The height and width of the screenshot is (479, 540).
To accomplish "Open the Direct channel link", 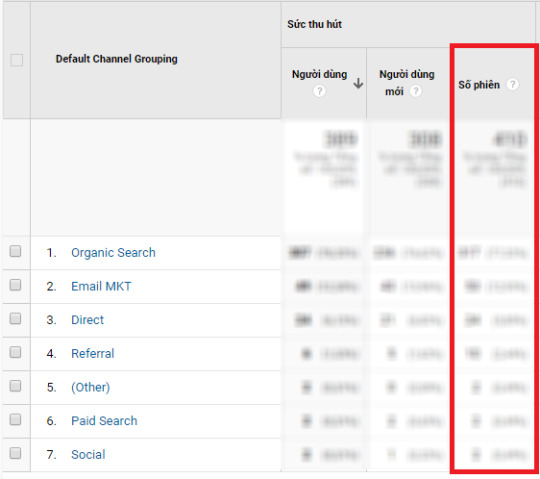I will (x=87, y=320).
